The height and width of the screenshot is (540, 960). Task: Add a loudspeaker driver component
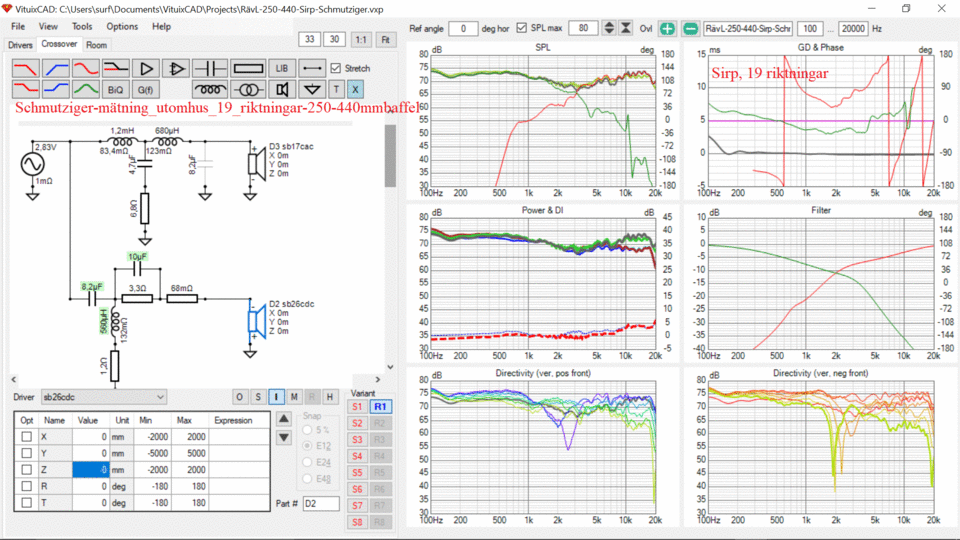[x=282, y=89]
